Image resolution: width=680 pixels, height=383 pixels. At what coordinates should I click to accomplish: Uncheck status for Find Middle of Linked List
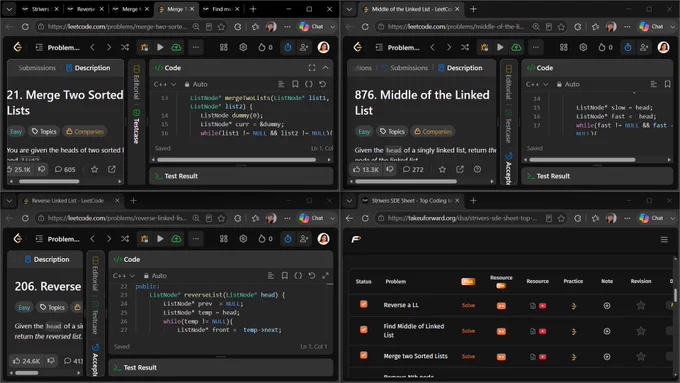[363, 330]
